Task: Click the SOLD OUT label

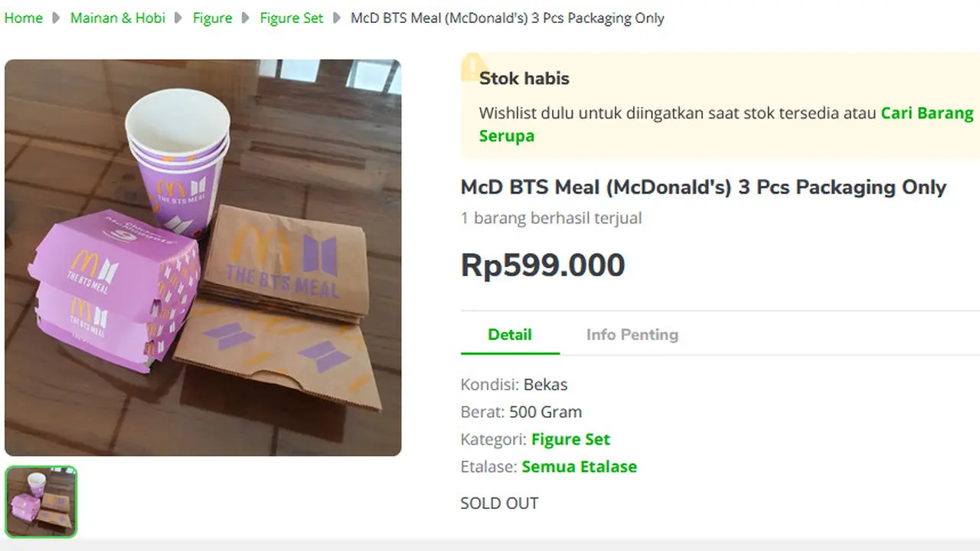Action: point(499,503)
